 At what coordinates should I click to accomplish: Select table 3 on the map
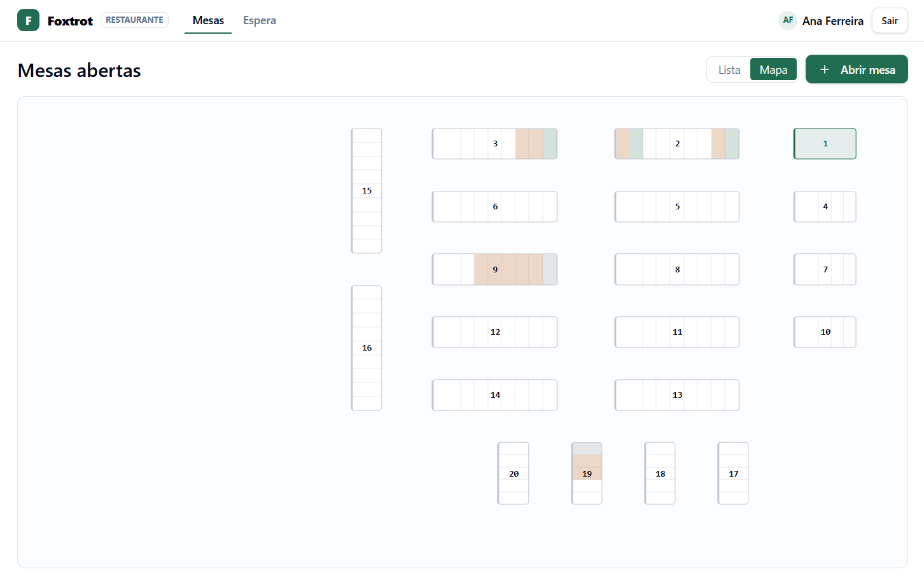495,144
